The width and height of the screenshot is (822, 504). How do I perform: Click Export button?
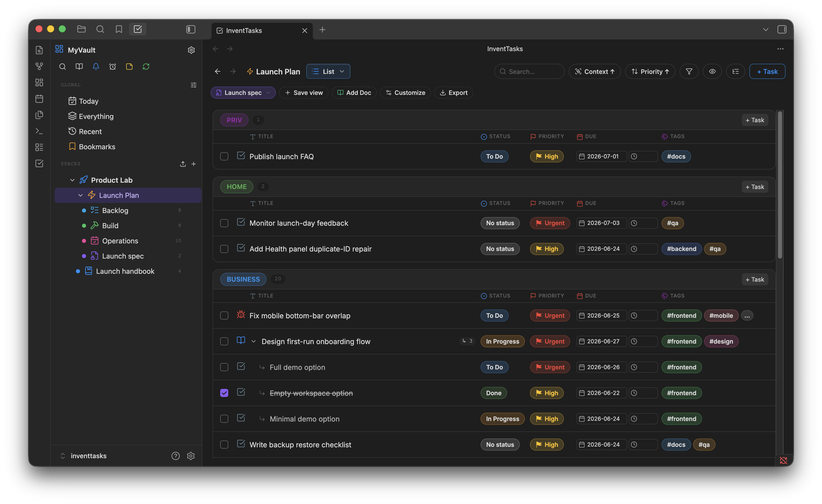tap(454, 93)
